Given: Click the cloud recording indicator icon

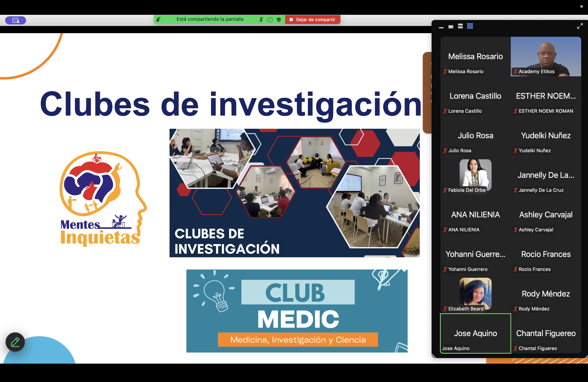Looking at the screenshot, I should coord(270,20).
